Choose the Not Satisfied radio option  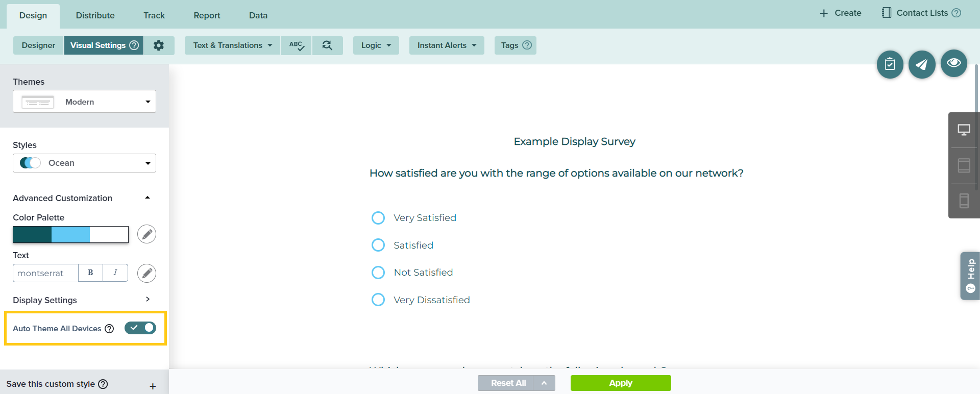tap(378, 273)
